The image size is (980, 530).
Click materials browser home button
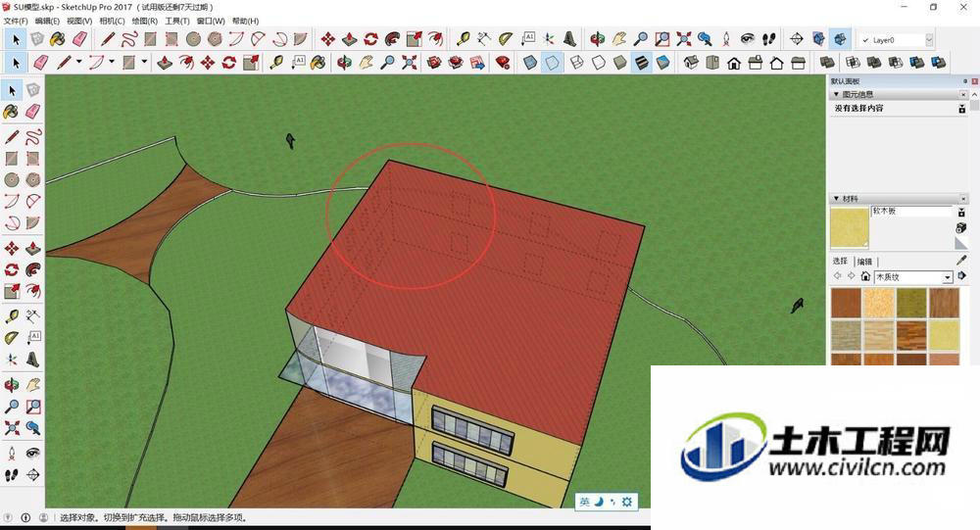[x=865, y=276]
